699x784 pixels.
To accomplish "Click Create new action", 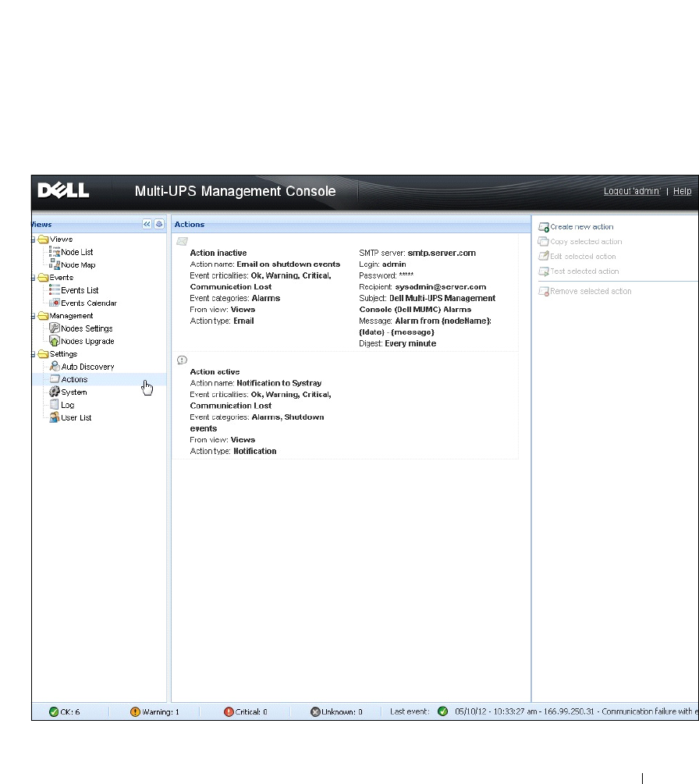I will 581,227.
